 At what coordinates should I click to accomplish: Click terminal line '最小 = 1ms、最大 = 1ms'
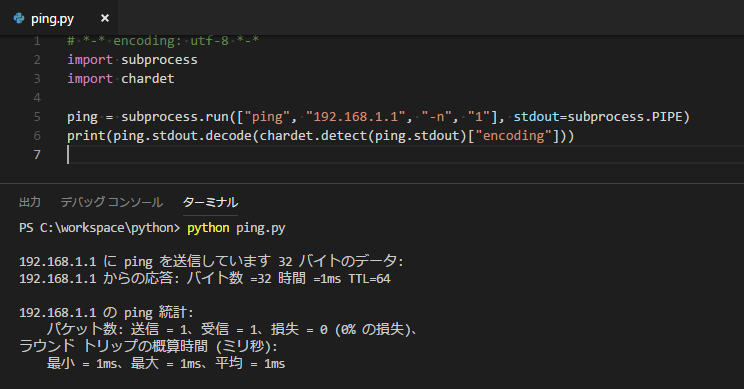[166, 363]
